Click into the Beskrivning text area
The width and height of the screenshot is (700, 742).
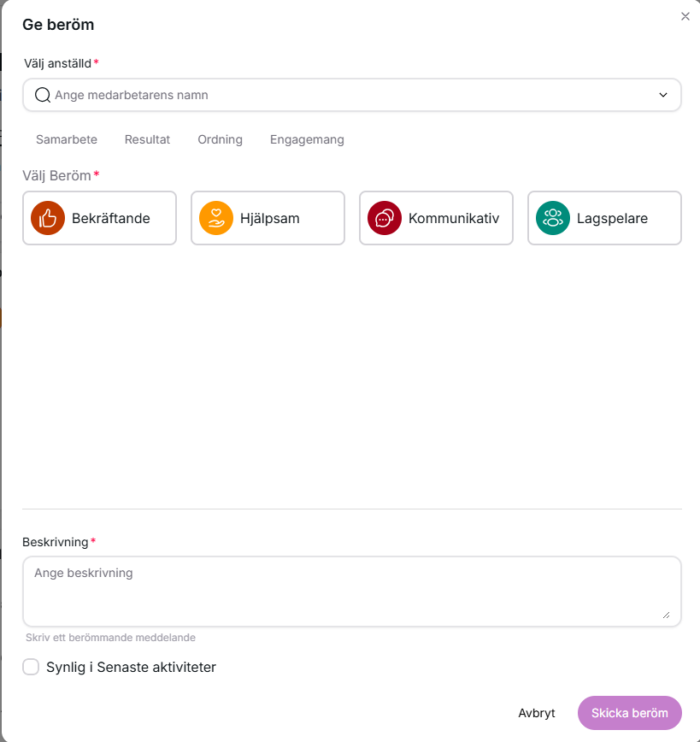[x=342, y=592]
